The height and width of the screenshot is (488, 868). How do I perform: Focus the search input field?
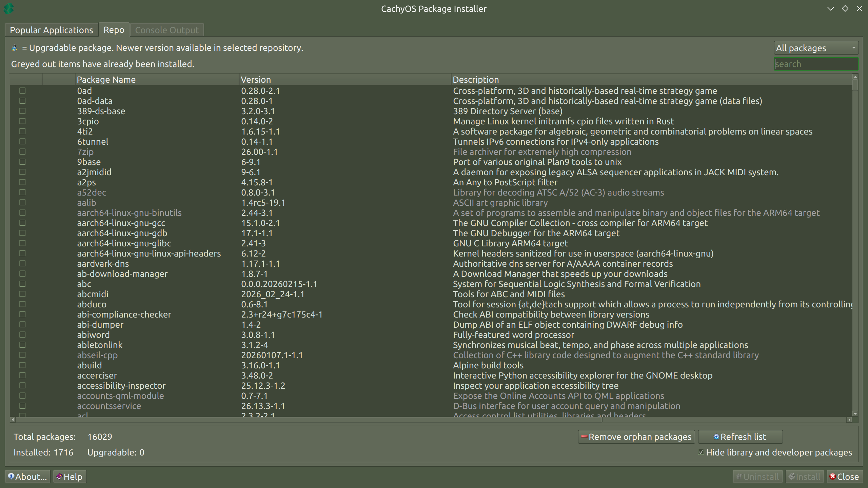[x=816, y=64]
